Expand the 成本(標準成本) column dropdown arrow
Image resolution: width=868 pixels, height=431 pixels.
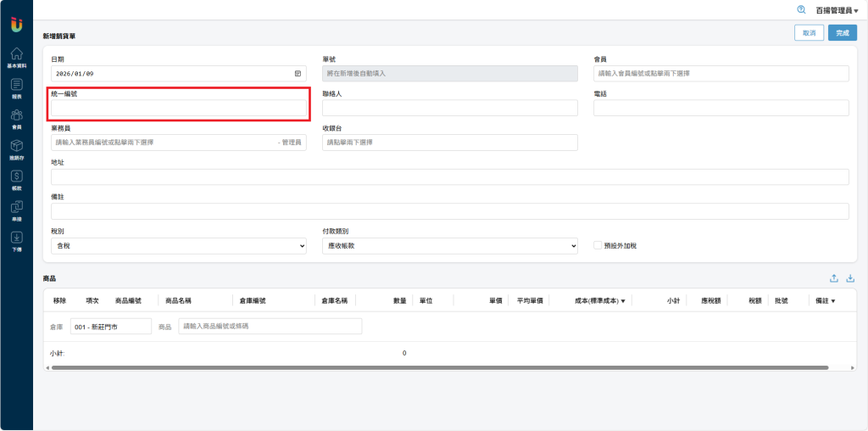[623, 301]
